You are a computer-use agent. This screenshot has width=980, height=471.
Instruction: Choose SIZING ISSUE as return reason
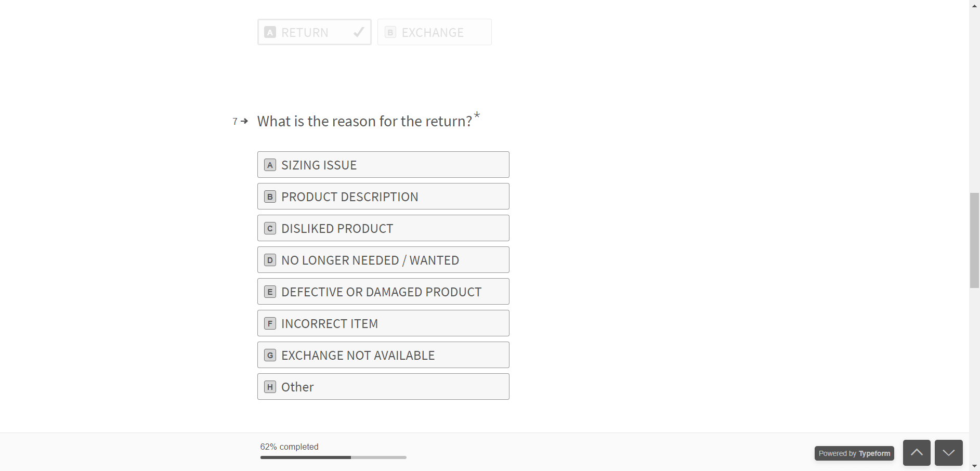383,165
